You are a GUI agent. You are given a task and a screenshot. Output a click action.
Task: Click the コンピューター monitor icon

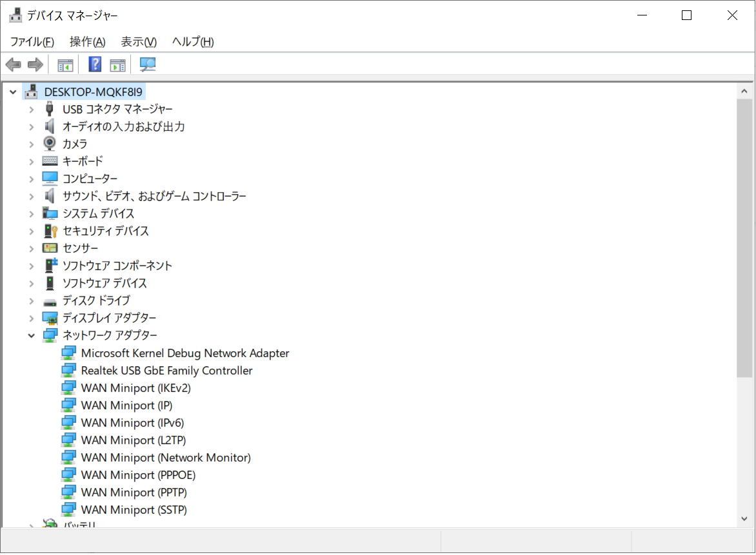pos(50,179)
